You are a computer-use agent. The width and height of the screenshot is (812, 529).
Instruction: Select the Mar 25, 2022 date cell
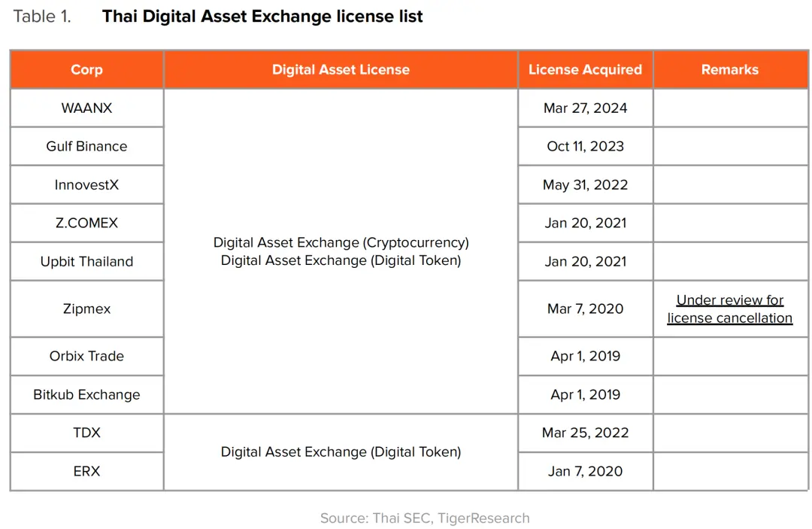click(585, 433)
